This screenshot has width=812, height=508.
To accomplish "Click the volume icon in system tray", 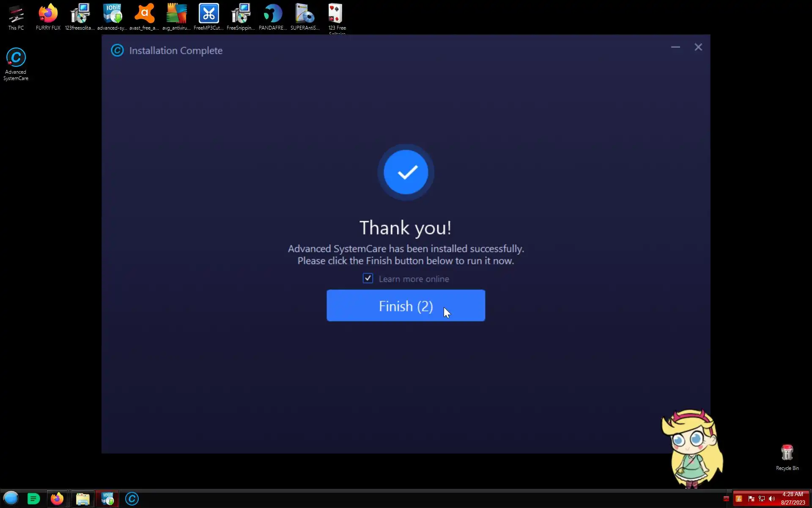I will [772, 499].
